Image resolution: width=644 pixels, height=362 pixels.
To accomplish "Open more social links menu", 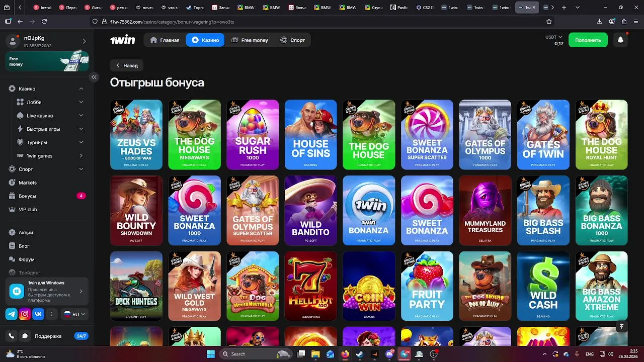I will click(x=51, y=314).
